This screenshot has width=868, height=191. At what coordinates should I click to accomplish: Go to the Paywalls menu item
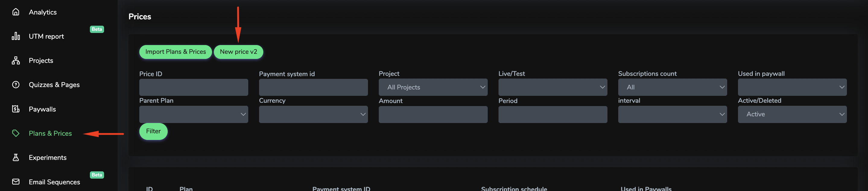[43, 109]
